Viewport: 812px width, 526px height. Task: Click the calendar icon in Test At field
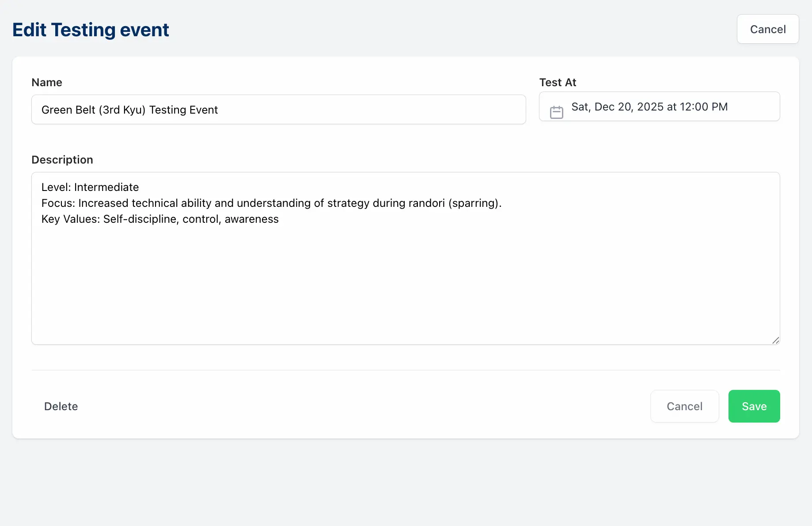pos(556,112)
